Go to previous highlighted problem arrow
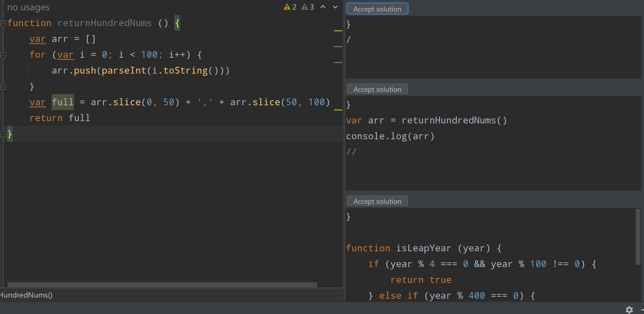Screen dimensions: 644x314 click(x=323, y=7)
